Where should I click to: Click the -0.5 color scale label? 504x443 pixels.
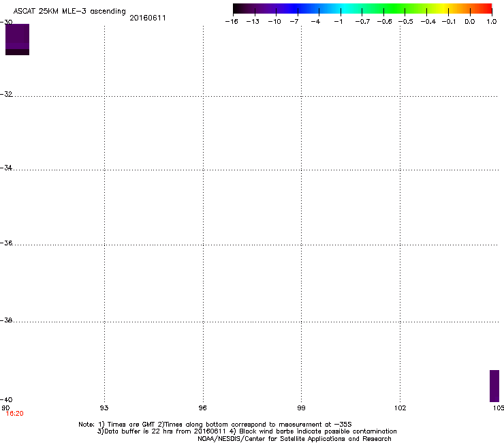406,22
